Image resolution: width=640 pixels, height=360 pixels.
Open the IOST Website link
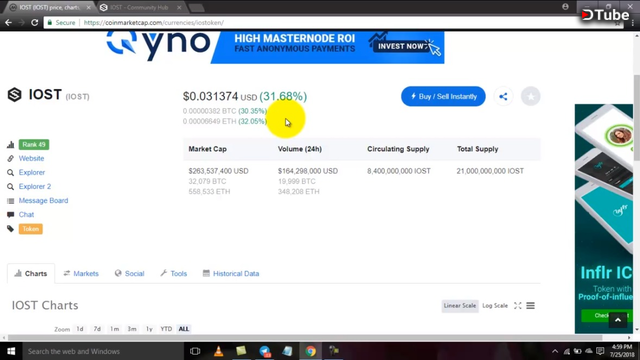click(31, 158)
